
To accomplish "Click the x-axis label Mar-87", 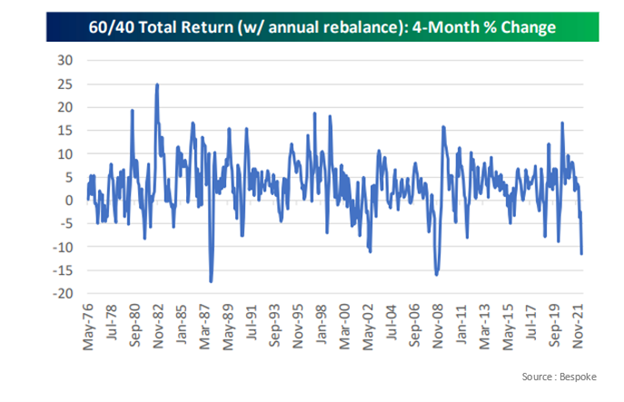I will coord(205,327).
